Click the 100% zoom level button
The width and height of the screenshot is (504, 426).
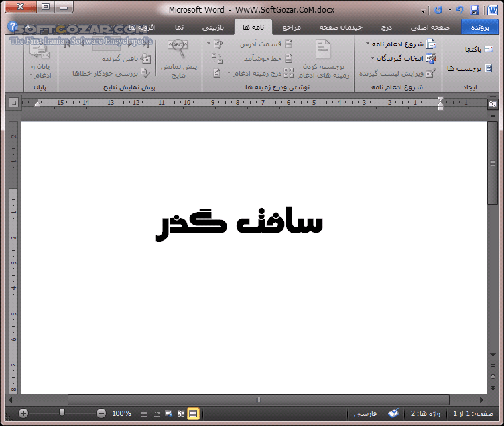[121, 413]
